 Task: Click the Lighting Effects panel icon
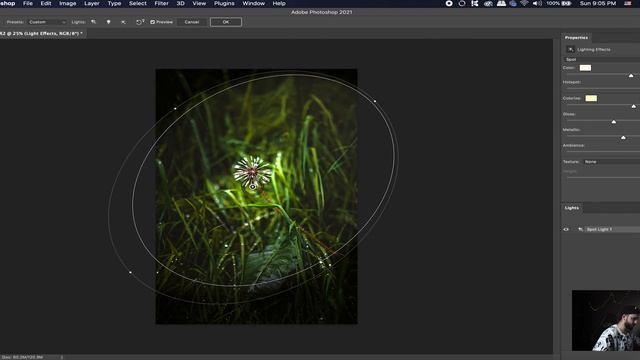[x=571, y=49]
